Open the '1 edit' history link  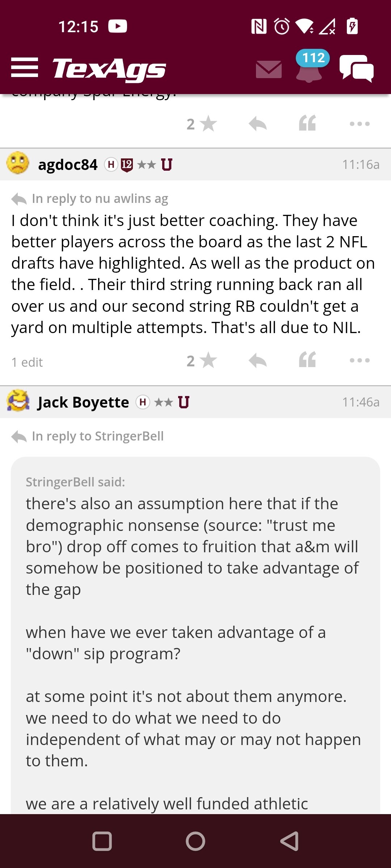(27, 362)
